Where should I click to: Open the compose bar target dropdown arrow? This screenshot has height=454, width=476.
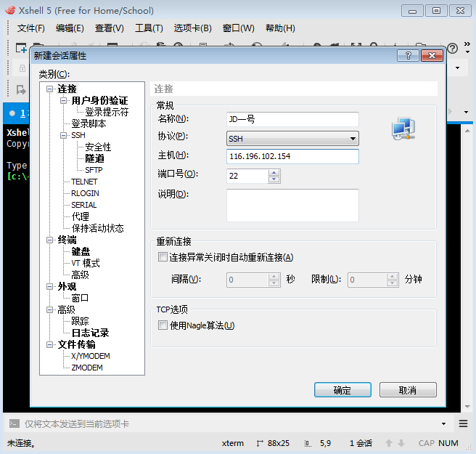coord(443,423)
